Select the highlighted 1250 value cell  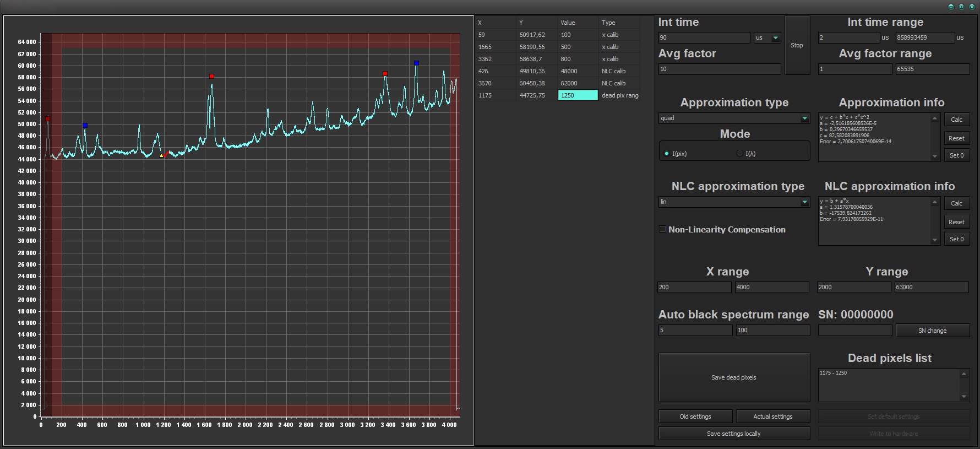[x=578, y=95]
